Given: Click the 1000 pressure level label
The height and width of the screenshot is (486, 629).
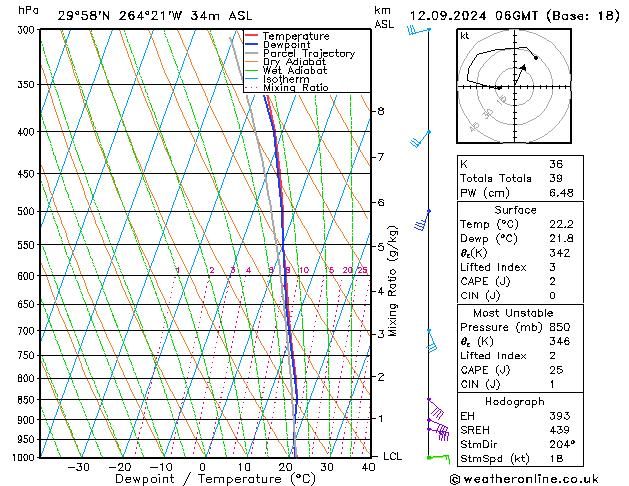Looking at the screenshot, I should (24, 458).
